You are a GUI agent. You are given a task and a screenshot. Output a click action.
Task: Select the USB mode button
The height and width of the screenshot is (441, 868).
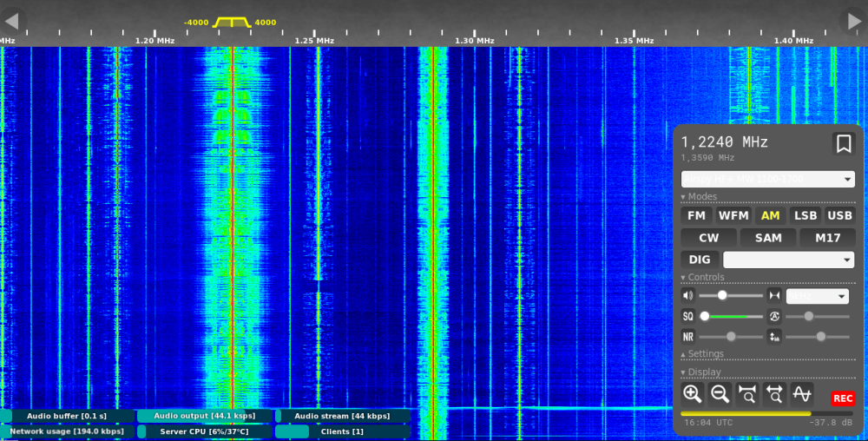(839, 215)
